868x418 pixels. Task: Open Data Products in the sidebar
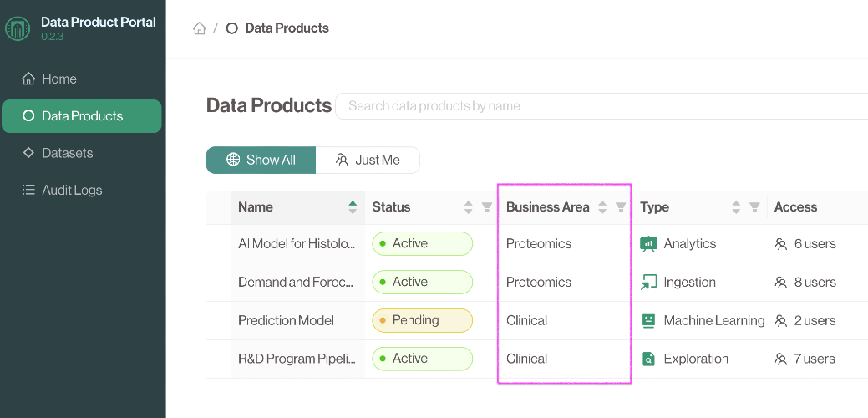[82, 115]
